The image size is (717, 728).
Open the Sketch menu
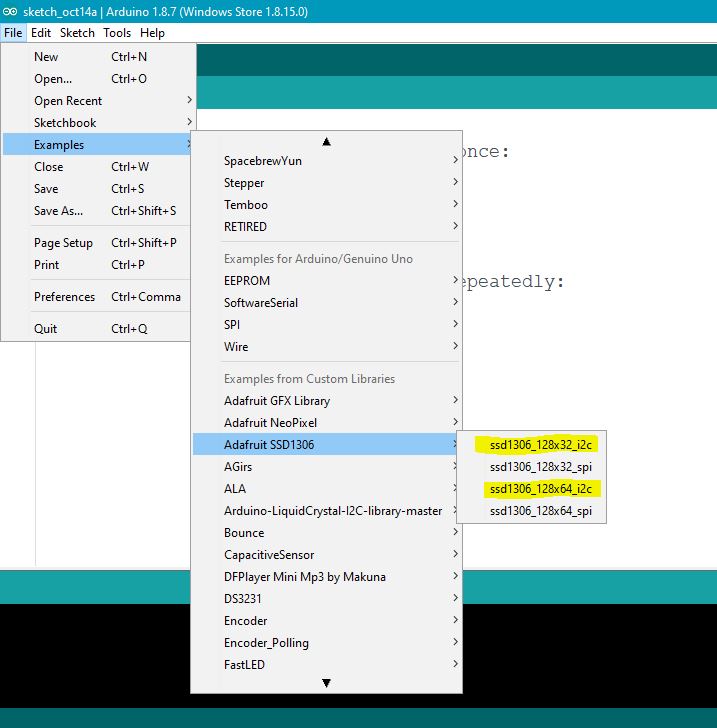tap(77, 33)
